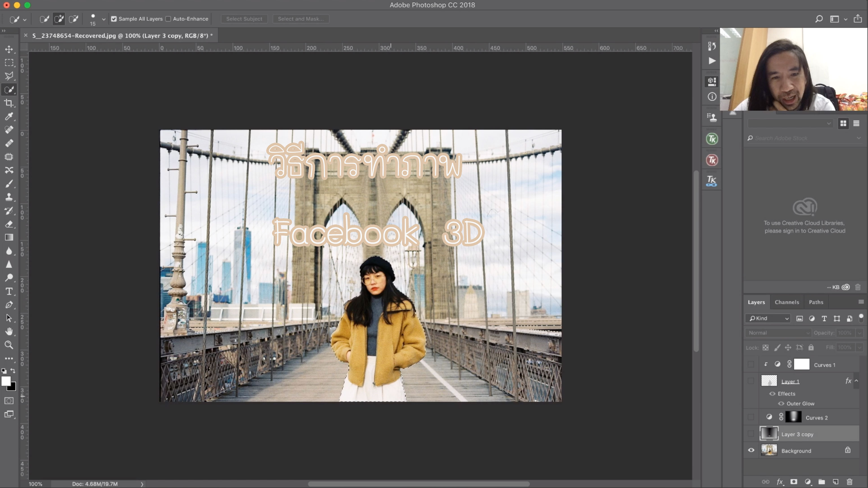The width and height of the screenshot is (868, 488).
Task: Switch to the Channels tab
Action: pyautogui.click(x=786, y=302)
